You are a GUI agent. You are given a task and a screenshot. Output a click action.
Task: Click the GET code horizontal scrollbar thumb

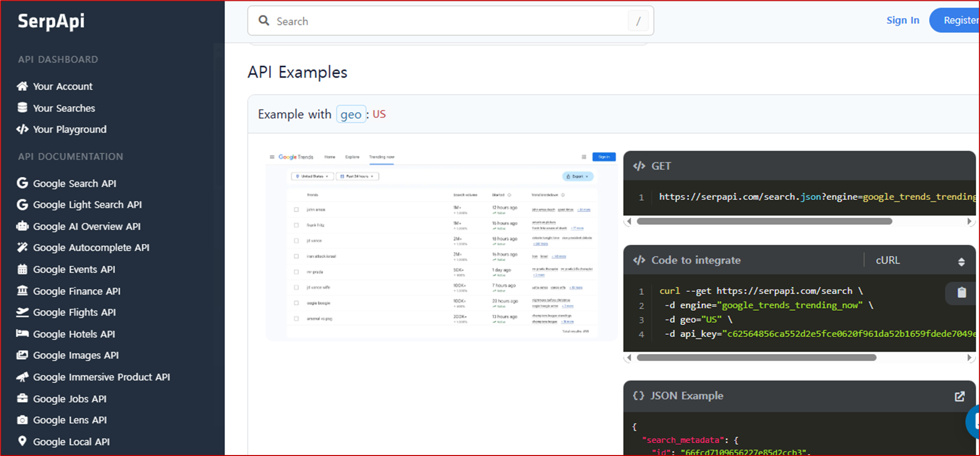point(764,221)
